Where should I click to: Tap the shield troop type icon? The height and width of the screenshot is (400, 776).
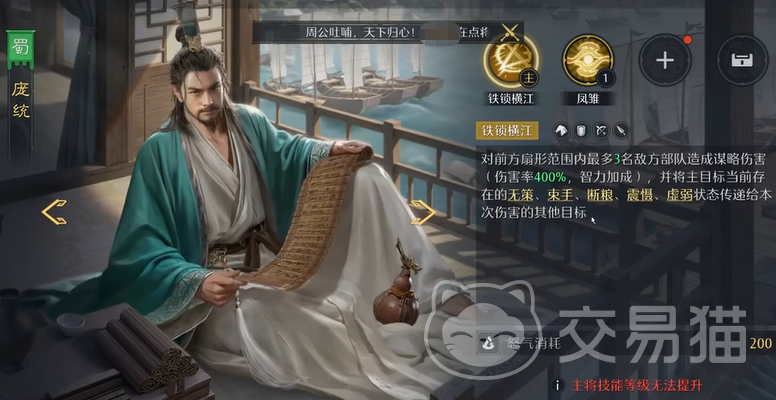pyautogui.click(x=581, y=130)
